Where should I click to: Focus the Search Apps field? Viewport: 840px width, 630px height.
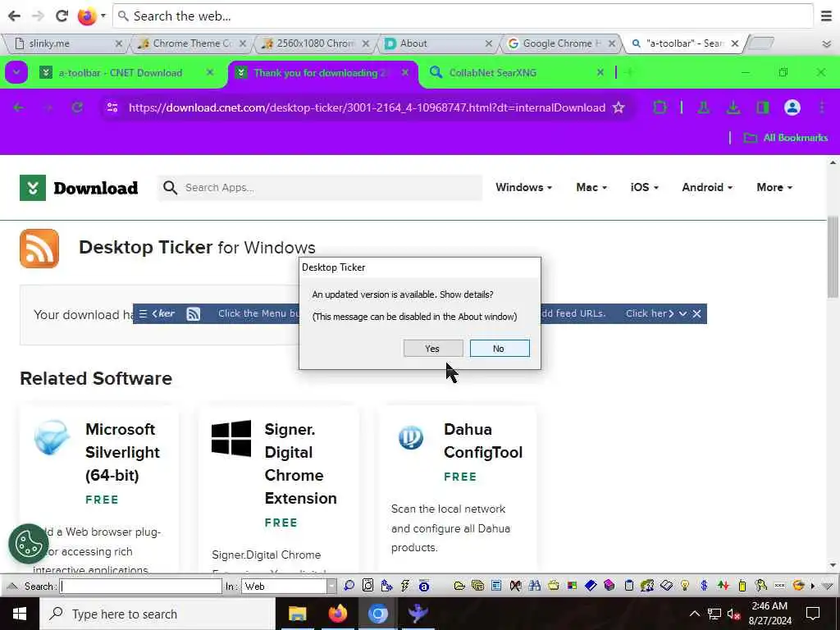[x=320, y=188]
